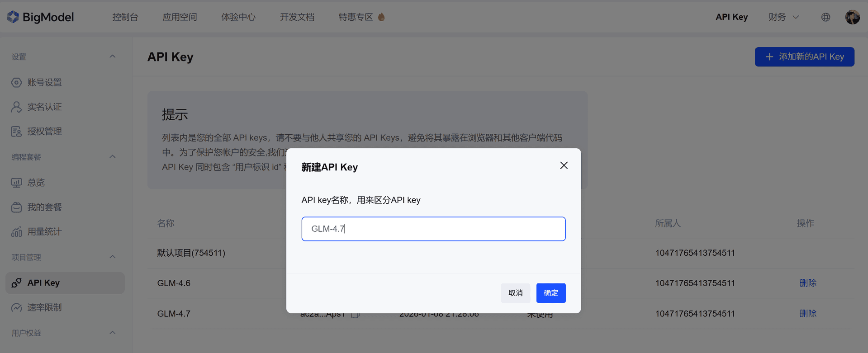
Task: Expand the 财务 dropdown menu
Action: pos(783,17)
